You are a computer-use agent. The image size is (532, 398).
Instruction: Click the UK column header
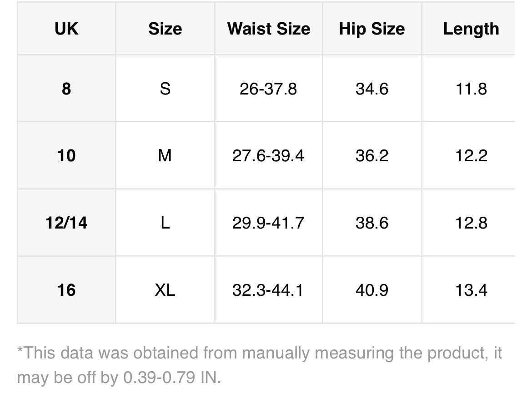pos(66,29)
